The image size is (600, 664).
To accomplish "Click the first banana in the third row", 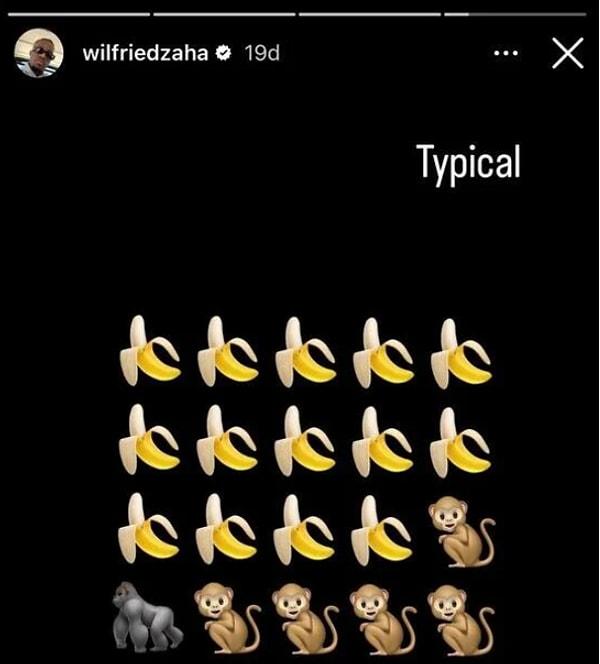I will point(148,528).
